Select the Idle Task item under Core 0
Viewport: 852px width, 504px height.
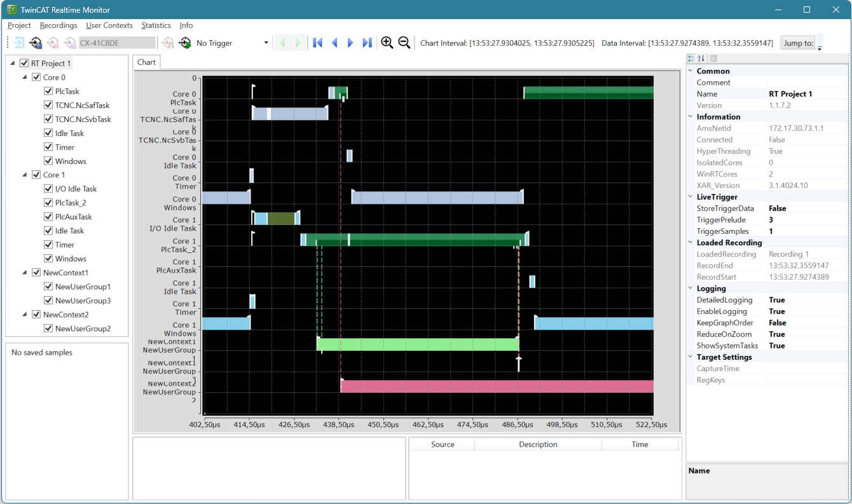click(69, 133)
